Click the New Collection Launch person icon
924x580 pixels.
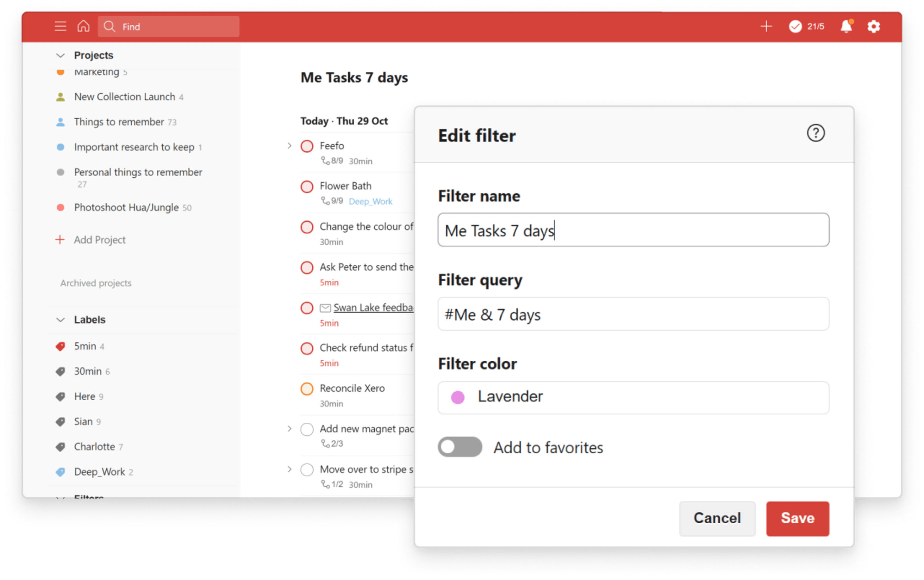(60, 97)
